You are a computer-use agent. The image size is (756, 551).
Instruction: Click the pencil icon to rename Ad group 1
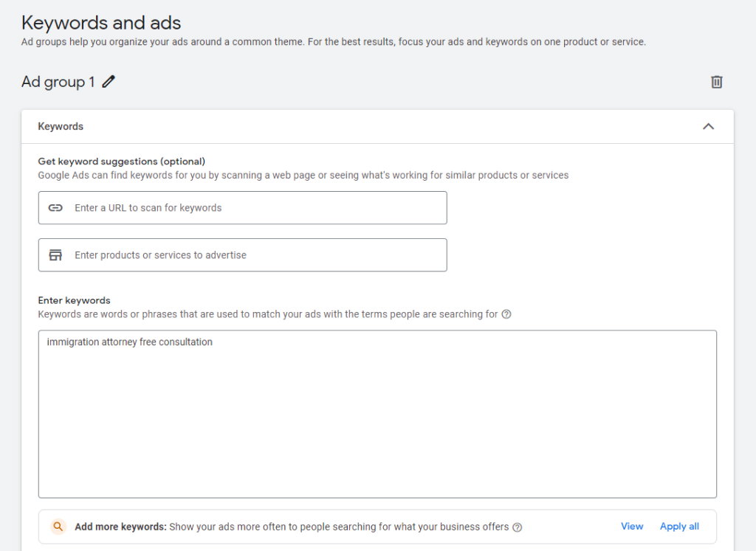(109, 82)
